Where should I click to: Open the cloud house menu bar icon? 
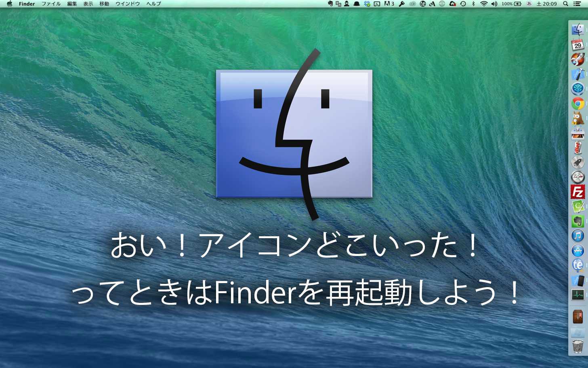point(452,4)
